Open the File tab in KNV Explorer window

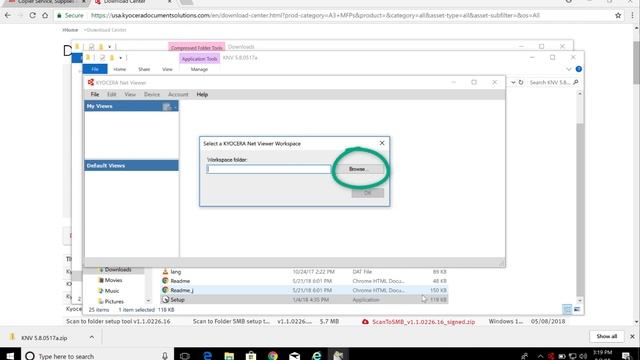click(95, 69)
